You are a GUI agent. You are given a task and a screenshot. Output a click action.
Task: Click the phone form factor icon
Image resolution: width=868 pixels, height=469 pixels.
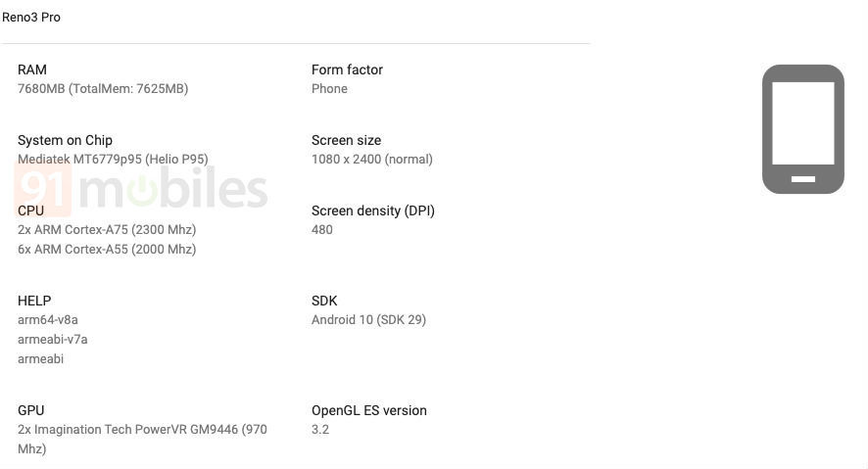tap(802, 129)
